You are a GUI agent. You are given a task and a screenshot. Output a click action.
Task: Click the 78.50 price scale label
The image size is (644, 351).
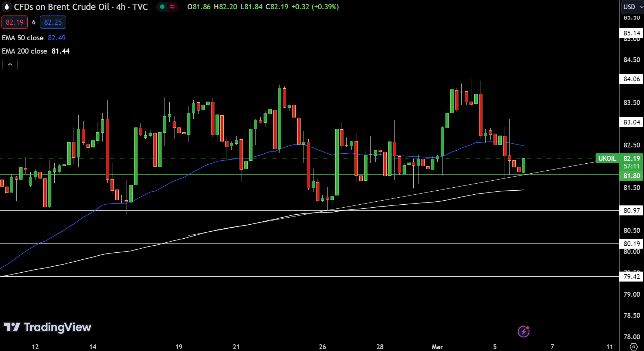pos(631,316)
